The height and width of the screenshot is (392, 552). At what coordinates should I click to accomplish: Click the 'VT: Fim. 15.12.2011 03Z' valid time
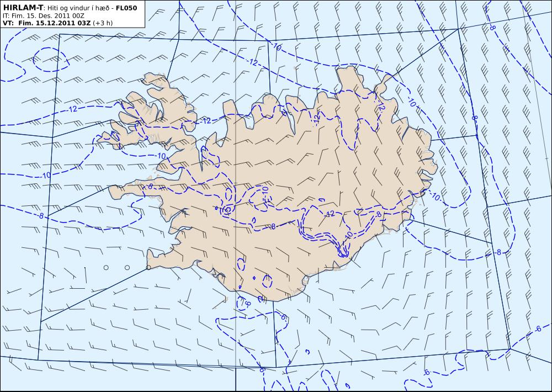point(47,23)
